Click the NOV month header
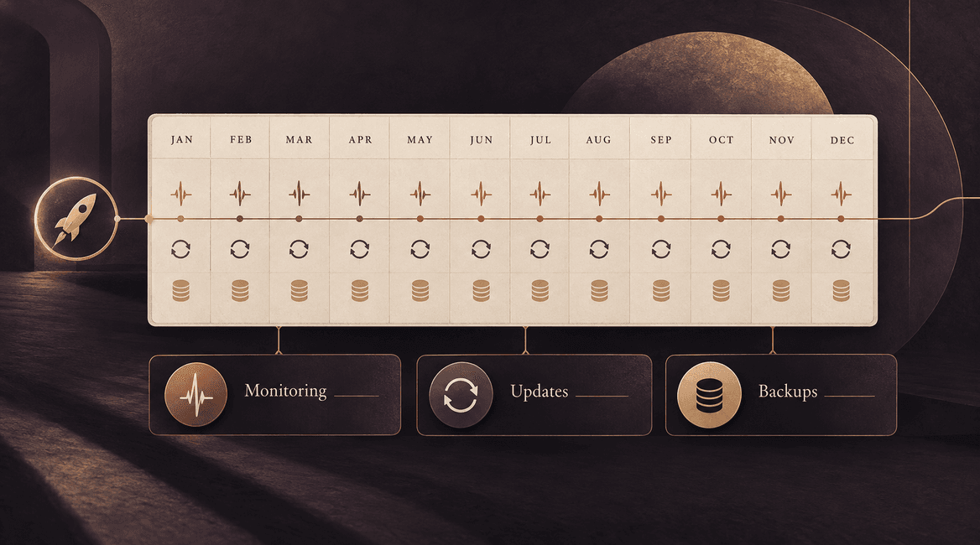This screenshot has width=980, height=545. [x=781, y=140]
